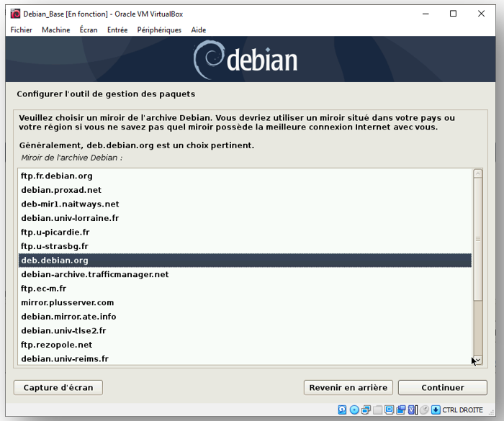Viewport: 504px width, 421px height.
Task: Click the shared folders status icon
Action: (377, 409)
